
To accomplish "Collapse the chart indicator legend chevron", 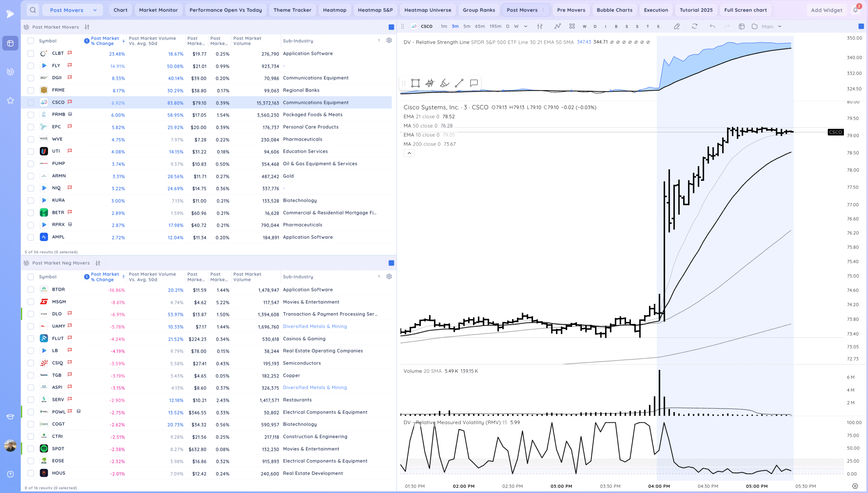I will pos(409,153).
